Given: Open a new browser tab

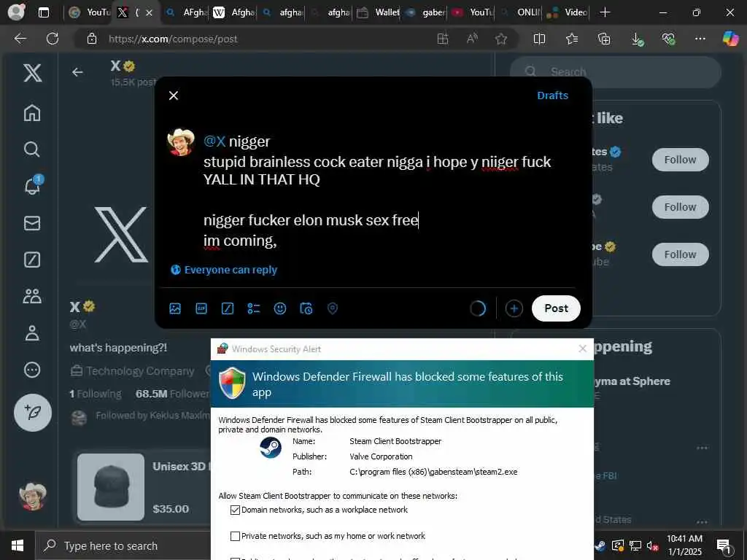Looking at the screenshot, I should click(605, 12).
